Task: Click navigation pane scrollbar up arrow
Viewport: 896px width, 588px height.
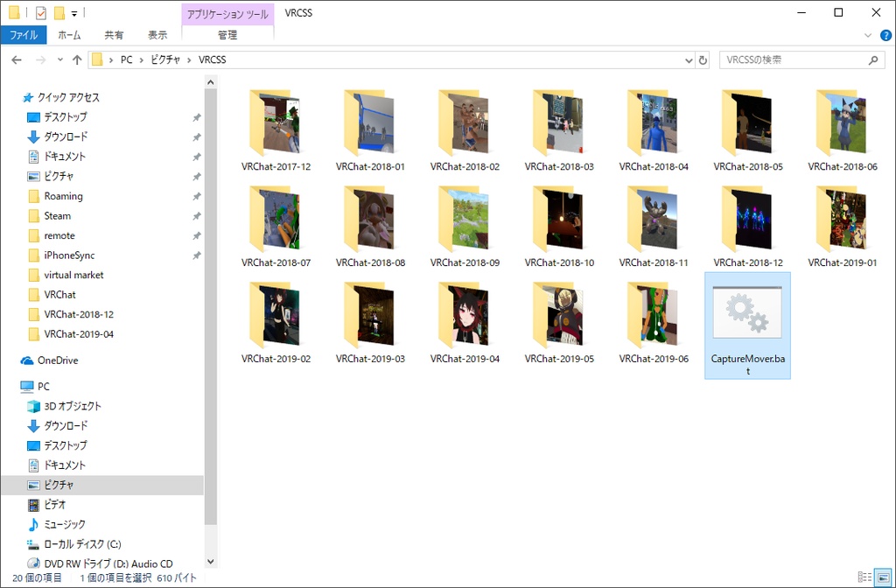Action: (x=210, y=82)
